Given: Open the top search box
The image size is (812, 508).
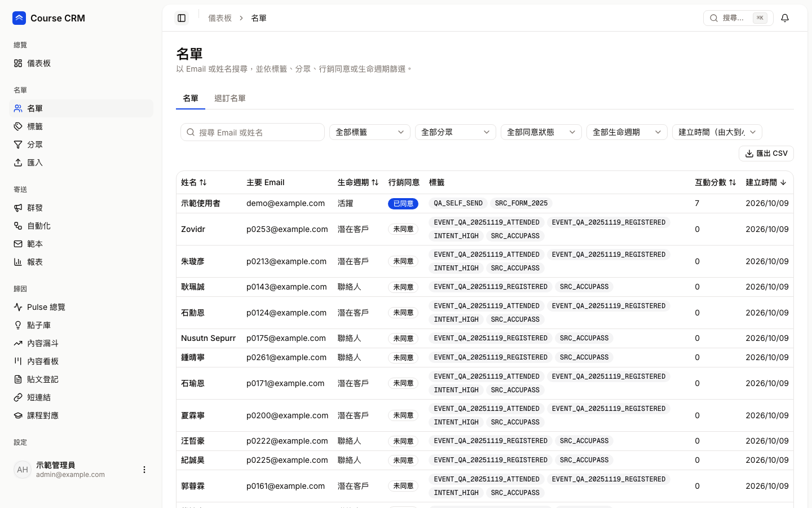Looking at the screenshot, I should click(738, 18).
